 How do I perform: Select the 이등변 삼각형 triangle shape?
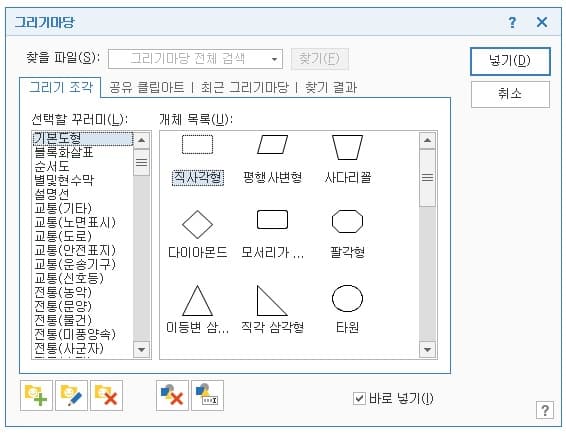coord(197,301)
